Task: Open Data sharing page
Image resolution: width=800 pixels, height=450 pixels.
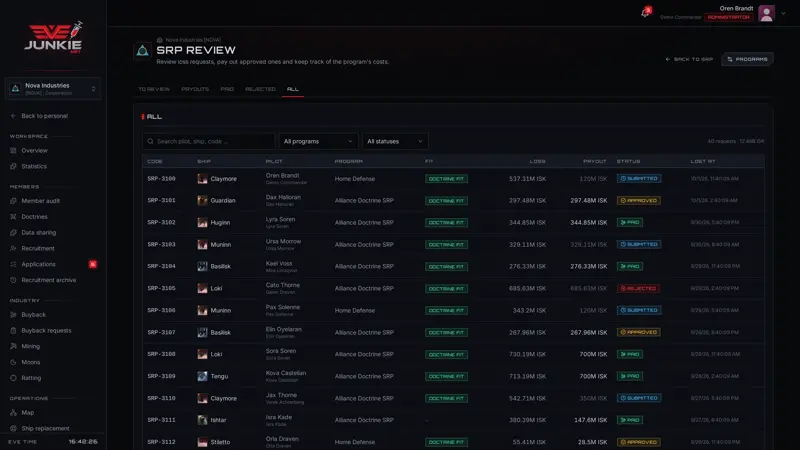Action: click(x=39, y=233)
